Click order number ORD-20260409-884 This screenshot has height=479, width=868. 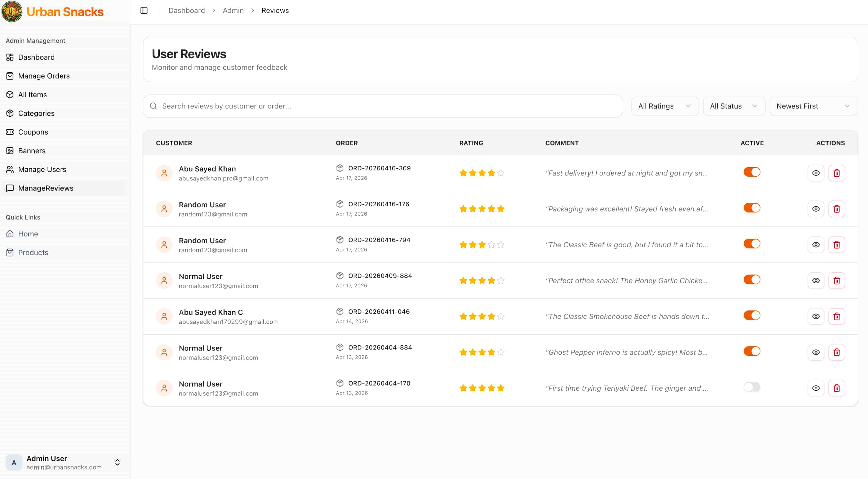(x=380, y=276)
